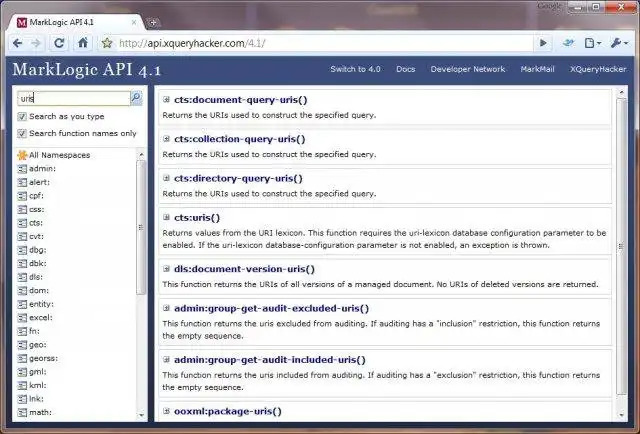Click the dbk: namespace icon

coord(22,263)
